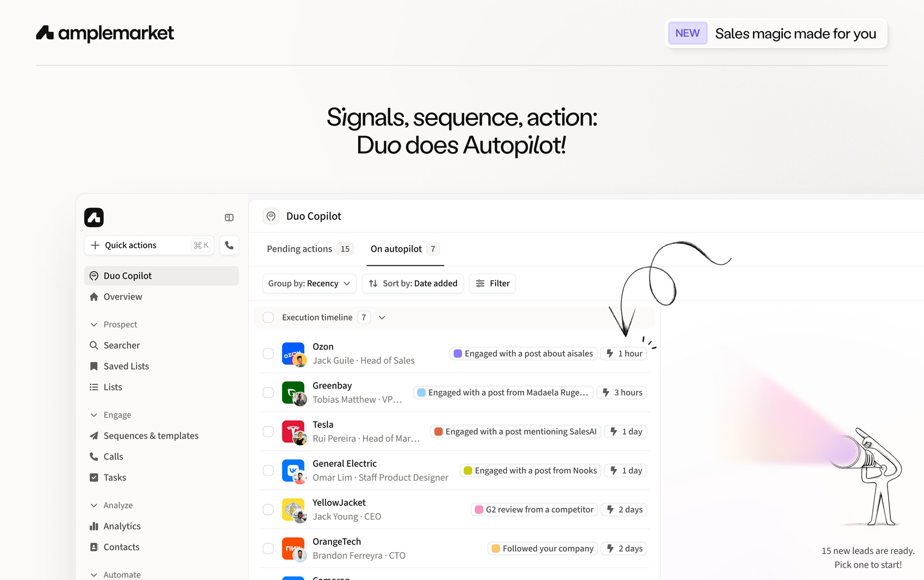The height and width of the screenshot is (580, 924).
Task: Click the Calls phone icon in sidebar
Action: (94, 457)
